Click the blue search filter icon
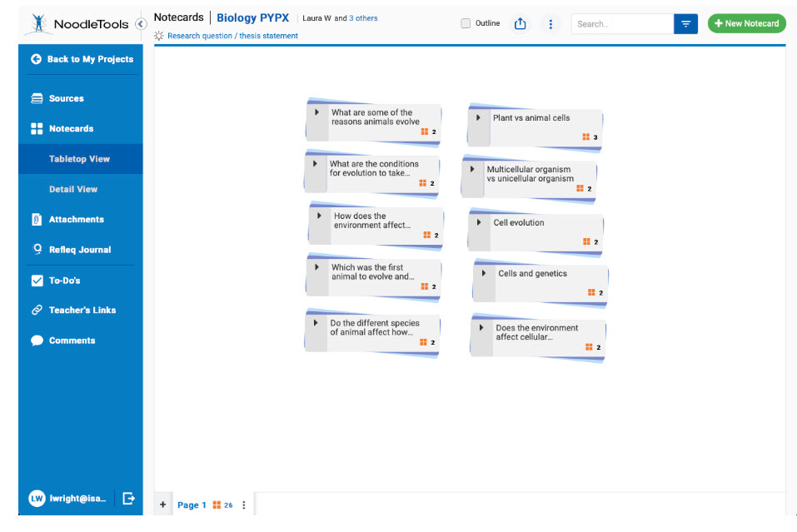The width and height of the screenshot is (797, 532). (x=685, y=24)
